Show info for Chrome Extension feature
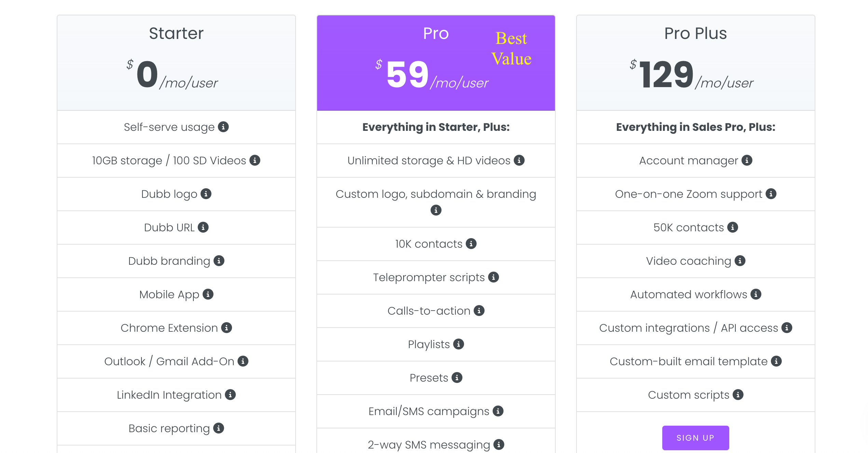 (226, 328)
